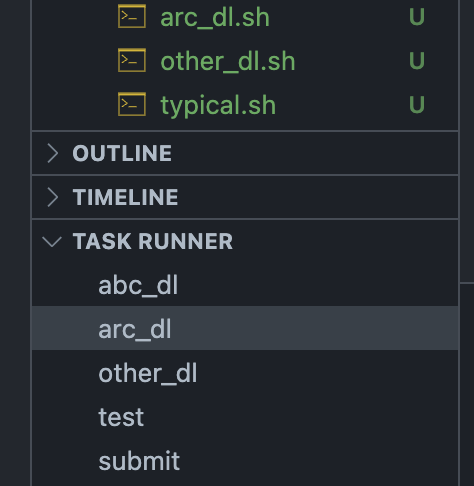This screenshot has height=486, width=474.
Task: Click the TASK RUNNER panel header
Action: (x=245, y=241)
